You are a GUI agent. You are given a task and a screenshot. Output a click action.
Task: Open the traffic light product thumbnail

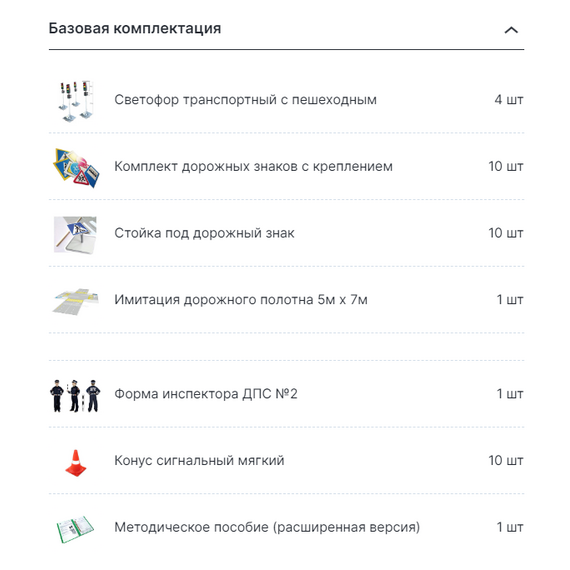[76, 101]
